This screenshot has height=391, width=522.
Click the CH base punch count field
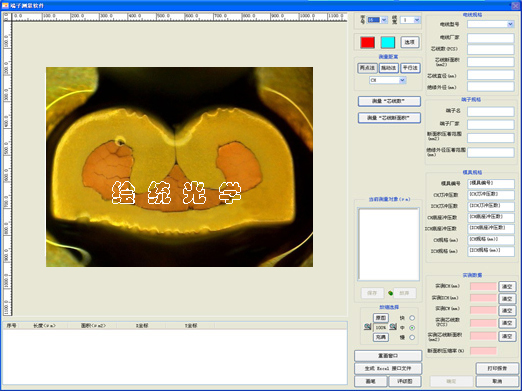pyautogui.click(x=491, y=217)
